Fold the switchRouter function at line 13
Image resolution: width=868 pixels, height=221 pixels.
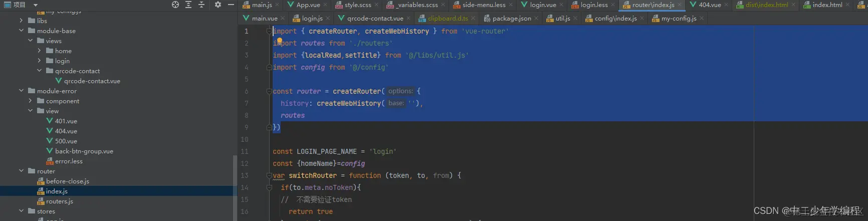269,175
